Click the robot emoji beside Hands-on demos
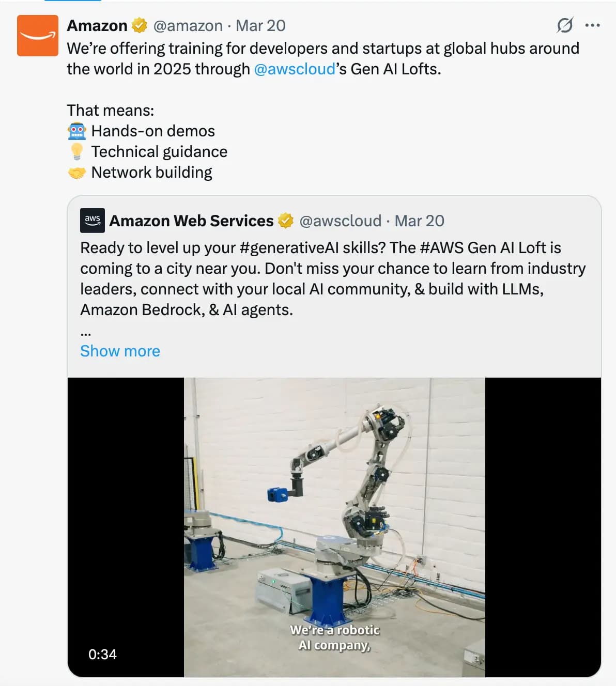616x686 pixels. [77, 131]
